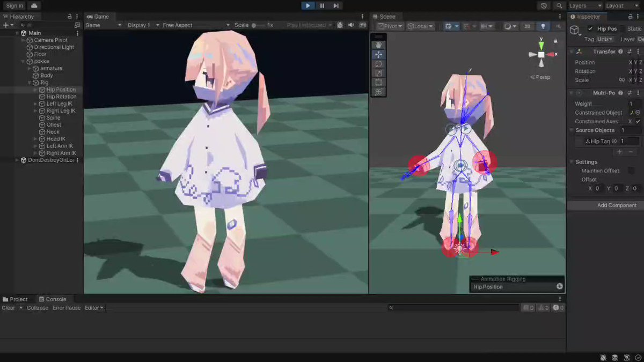
Task: Click the Persp view gizmo cube
Action: [x=541, y=54]
